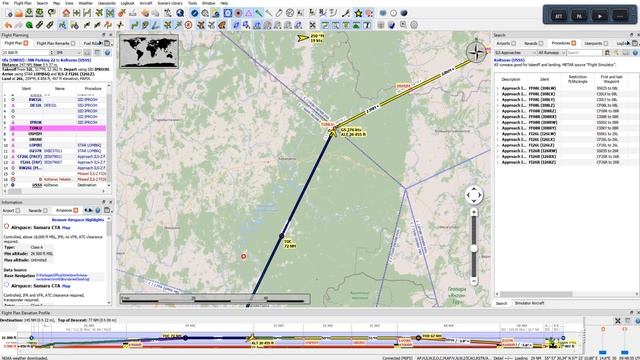The height and width of the screenshot is (360, 640).
Task: Click the red circled P toolbar icon
Action: (x=188, y=25)
